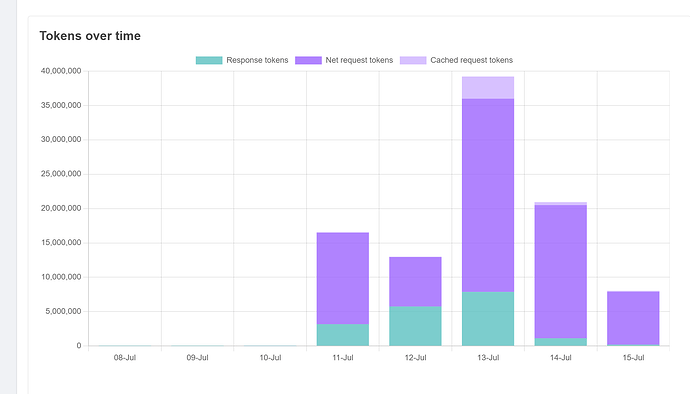This screenshot has height=394, width=690.
Task: Click the '13-Jul' axis label
Action: click(x=488, y=357)
